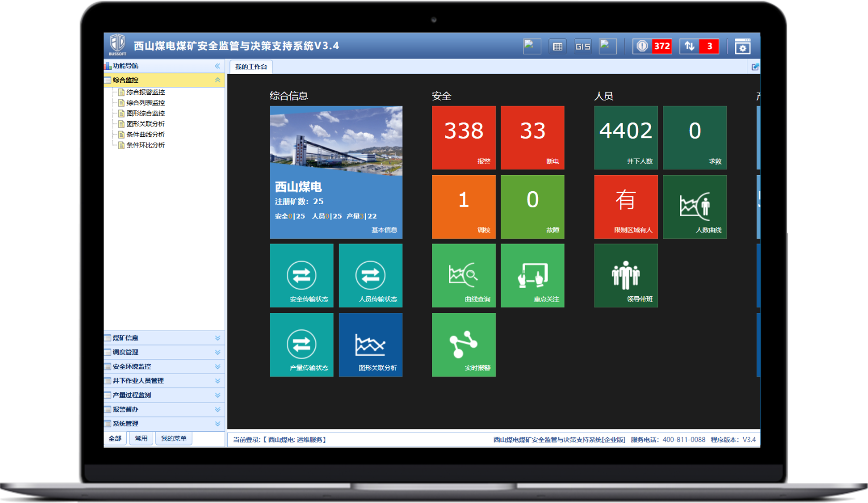The width and height of the screenshot is (868, 503).
Task: Collapse the 综合监控 section
Action: coord(218,80)
